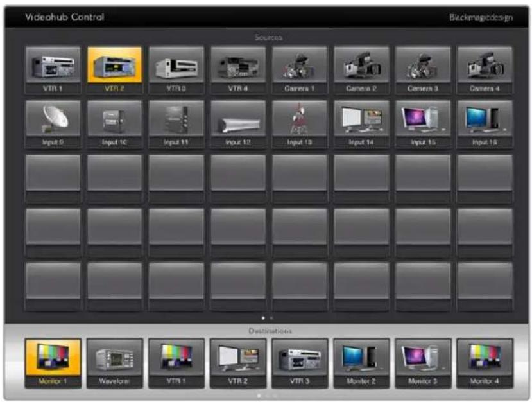The height and width of the screenshot is (402, 532).
Task: Go to second sources page dot
Action: click(271, 318)
